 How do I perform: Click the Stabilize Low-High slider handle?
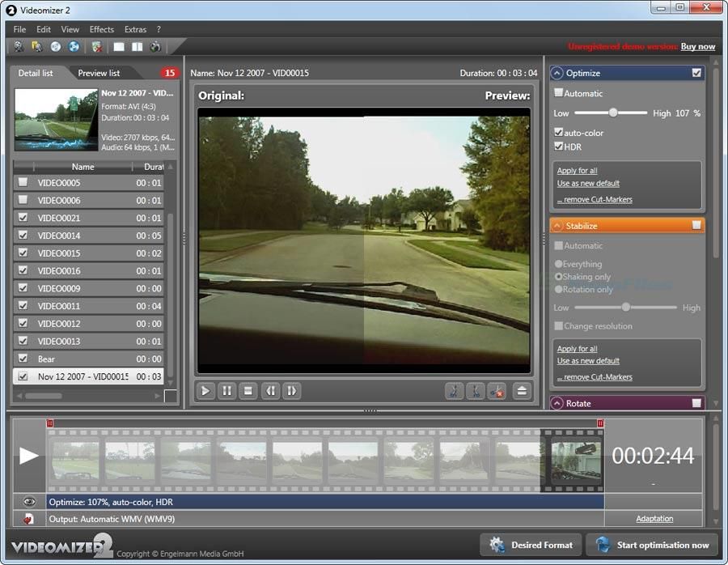point(626,307)
